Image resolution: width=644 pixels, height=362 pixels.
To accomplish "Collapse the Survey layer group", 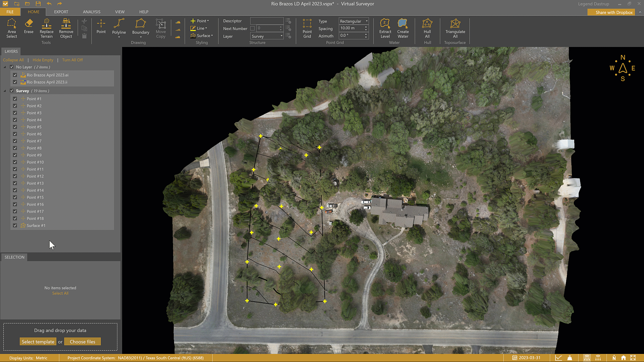I will (x=5, y=91).
